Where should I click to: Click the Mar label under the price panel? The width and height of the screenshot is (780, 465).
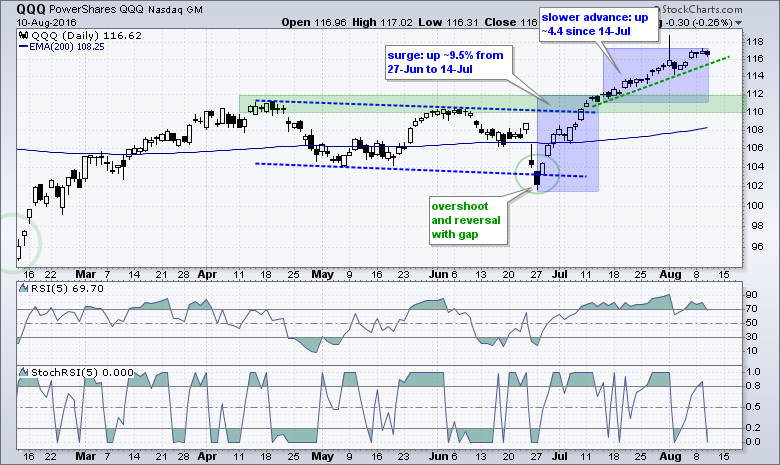pyautogui.click(x=86, y=274)
